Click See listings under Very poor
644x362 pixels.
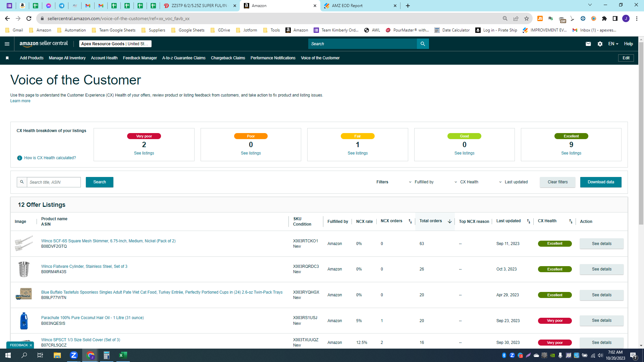[x=144, y=153]
